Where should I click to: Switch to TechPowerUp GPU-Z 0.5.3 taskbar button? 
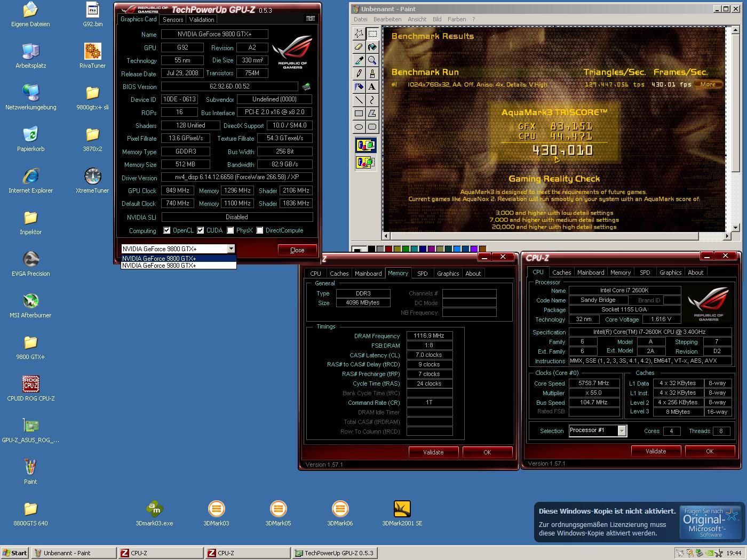(335, 553)
